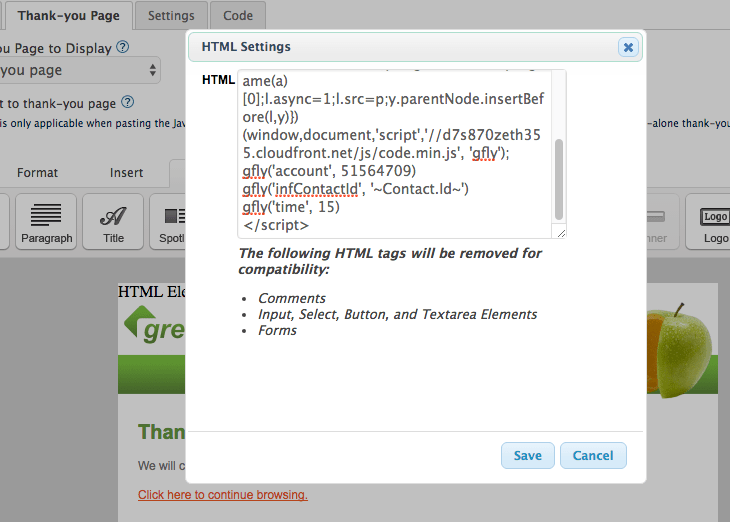The height and width of the screenshot is (522, 730).
Task: Switch to the Settings tab
Action: (x=171, y=15)
